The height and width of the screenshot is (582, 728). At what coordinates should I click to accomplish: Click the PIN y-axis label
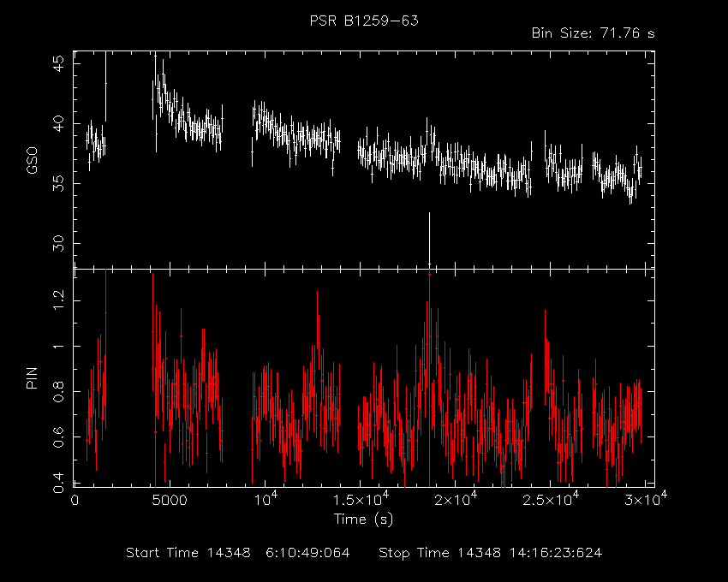coord(32,377)
